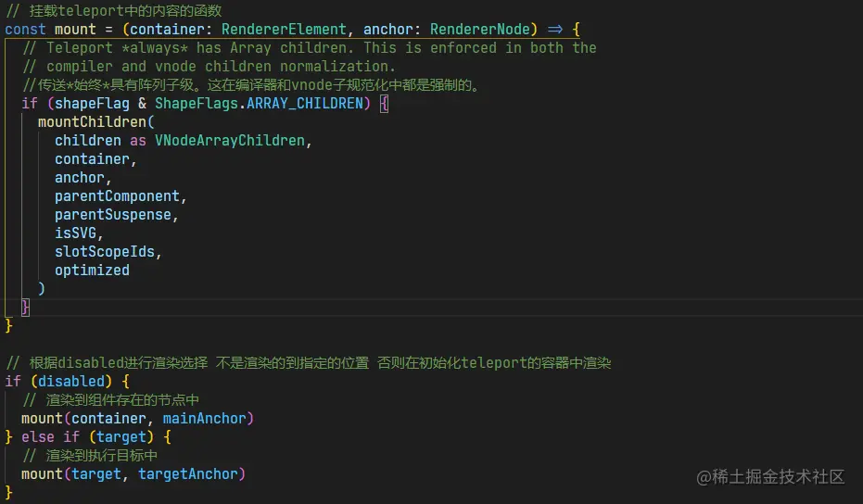Click 'else if' keywords
This screenshot has height=504, width=863.
[50, 437]
